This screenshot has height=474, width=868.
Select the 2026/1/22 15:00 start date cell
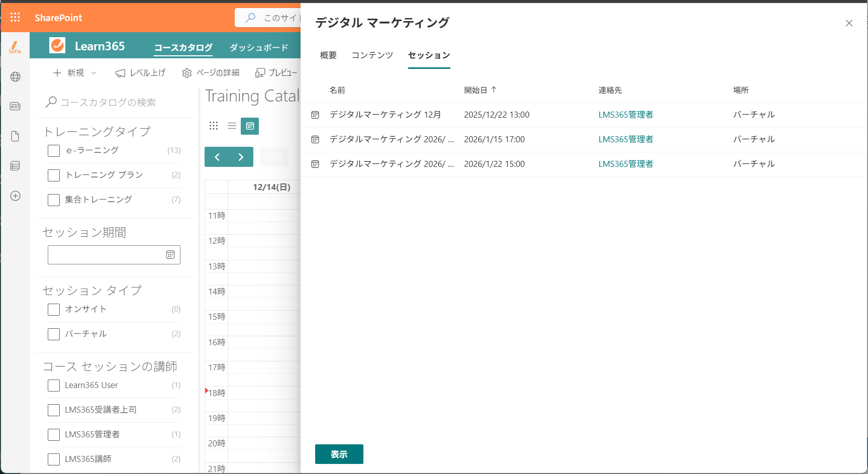coord(494,164)
